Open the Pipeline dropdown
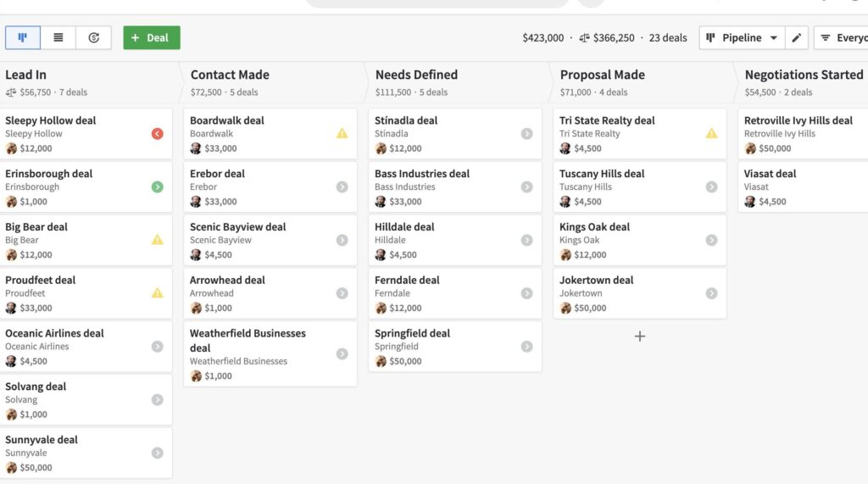This screenshot has height=484, width=868. [x=742, y=37]
